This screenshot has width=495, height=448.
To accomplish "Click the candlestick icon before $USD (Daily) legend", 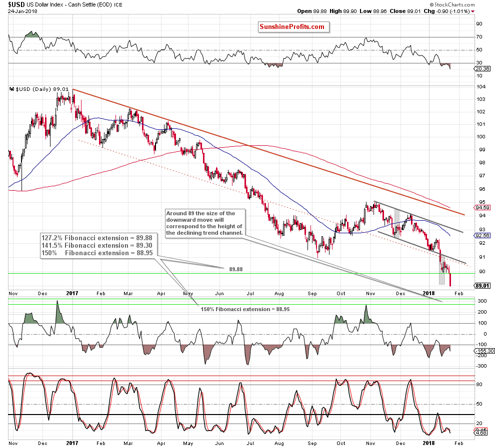I will 12,89.
